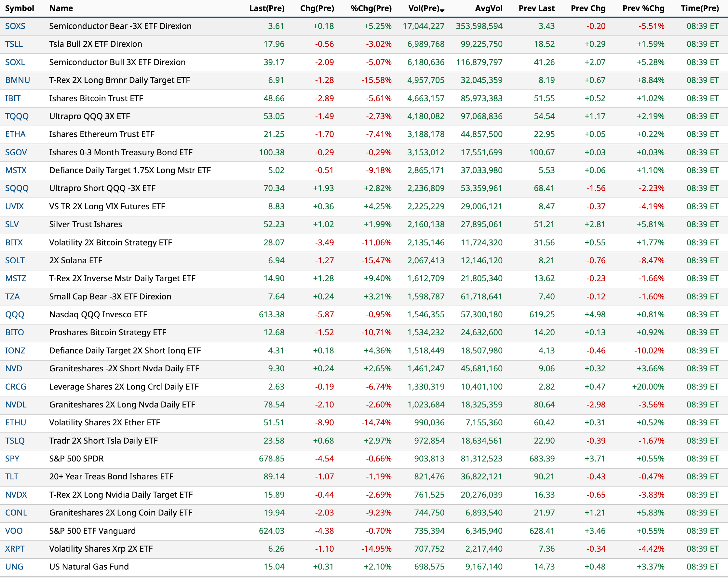Click the UNG symbol link
Image resolution: width=728 pixels, height=578 pixels.
tap(14, 567)
